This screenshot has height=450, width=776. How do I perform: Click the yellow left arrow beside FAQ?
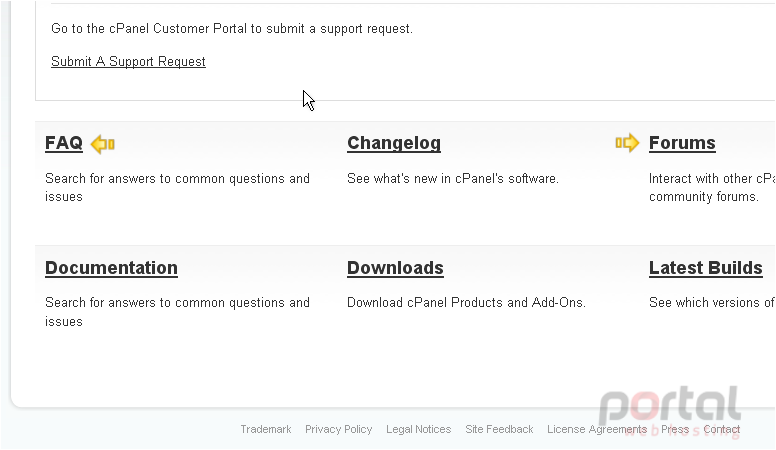pos(103,144)
